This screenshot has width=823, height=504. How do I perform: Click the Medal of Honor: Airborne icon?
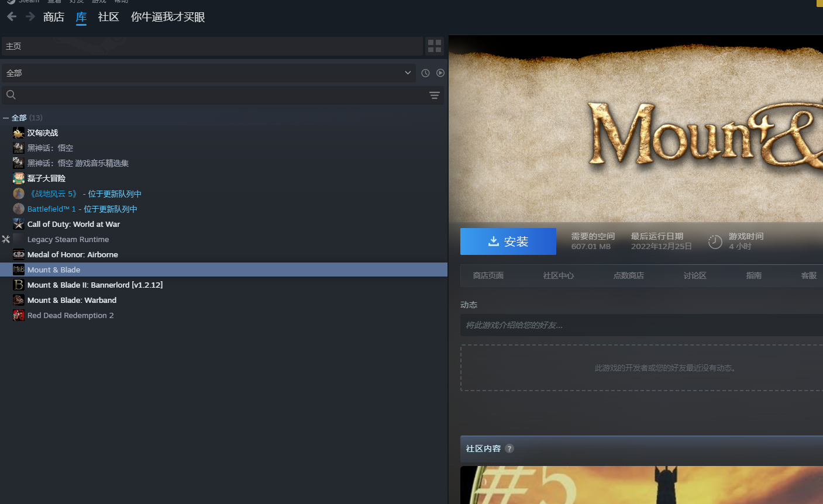pyautogui.click(x=19, y=254)
